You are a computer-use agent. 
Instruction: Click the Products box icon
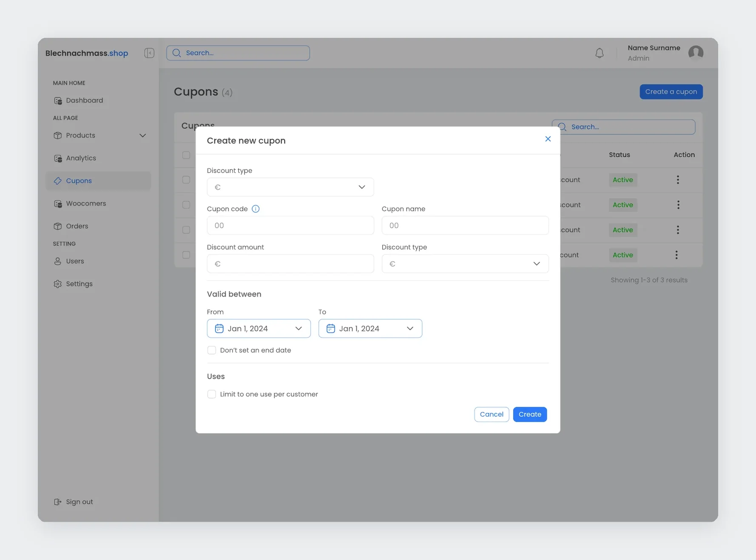click(58, 135)
